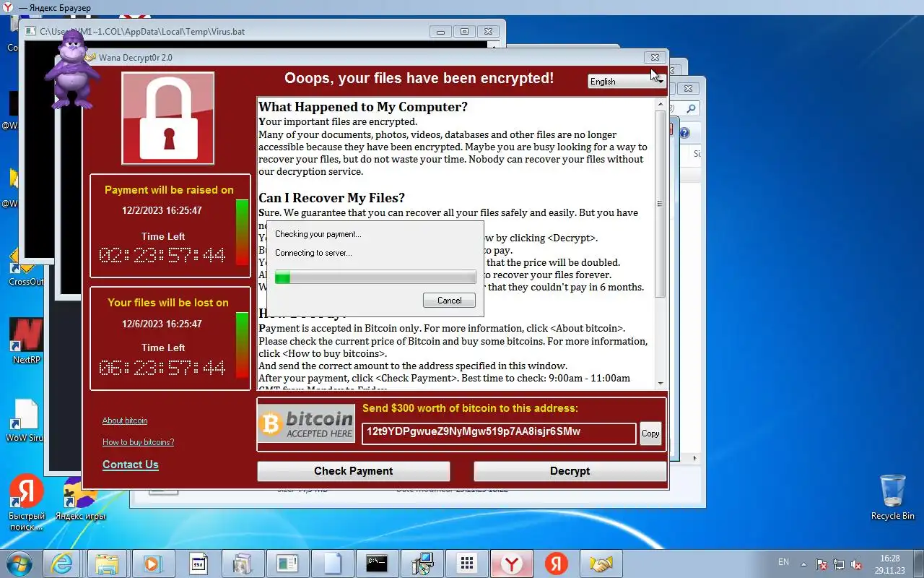Image resolution: width=924 pixels, height=578 pixels.
Task: Click the Action Center flag tray icon
Action: [821, 564]
